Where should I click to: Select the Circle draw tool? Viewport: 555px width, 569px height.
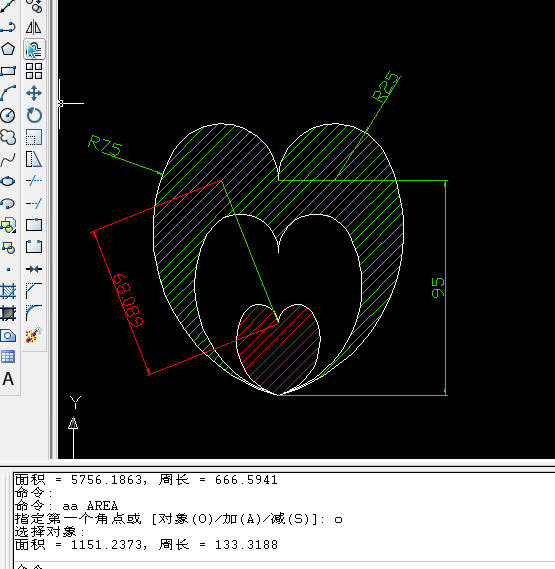(x=8, y=115)
